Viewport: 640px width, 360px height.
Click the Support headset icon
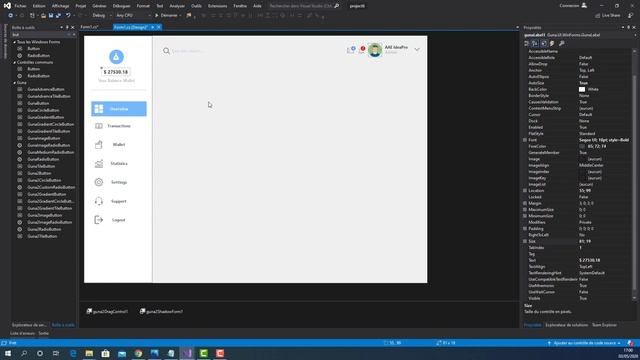(99, 201)
